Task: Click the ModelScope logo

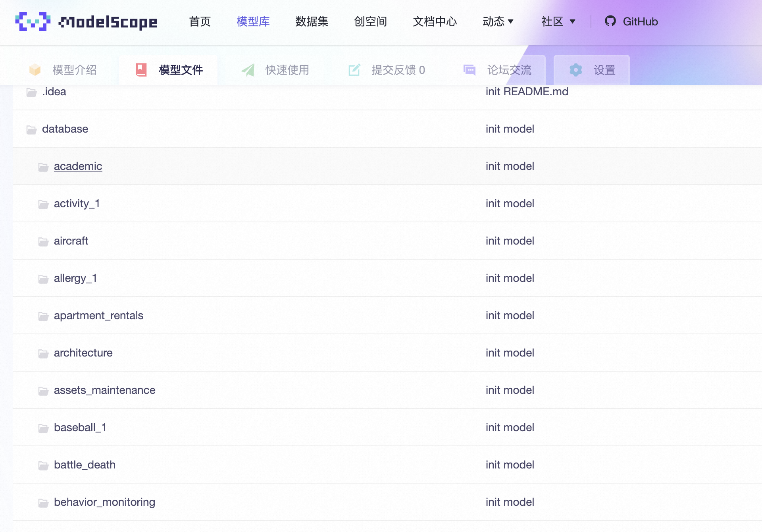Action: click(x=86, y=21)
